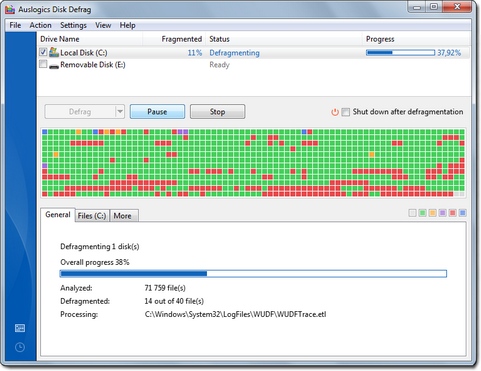
Task: Open the View menu
Action: click(103, 25)
